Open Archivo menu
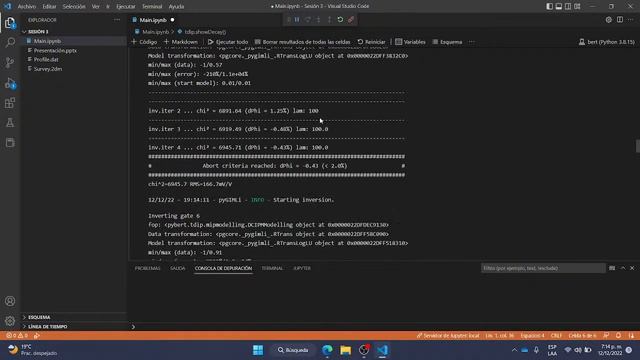Viewport: 640px width, 360px height. pyautogui.click(x=27, y=7)
